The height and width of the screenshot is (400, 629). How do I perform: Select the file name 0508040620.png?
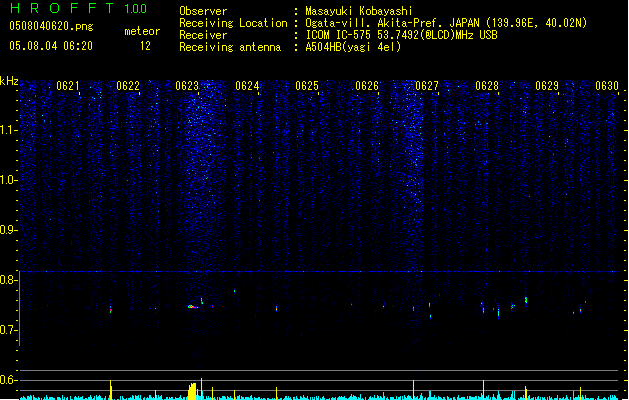pyautogui.click(x=51, y=26)
